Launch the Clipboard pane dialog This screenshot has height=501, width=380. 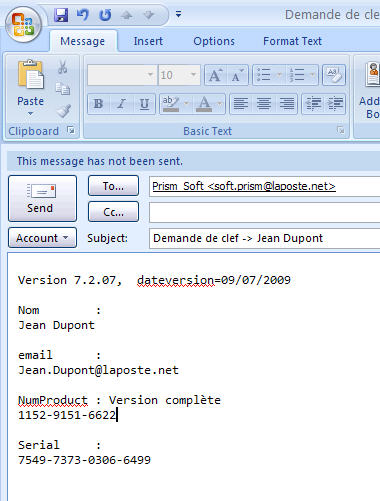pyautogui.click(x=71, y=130)
